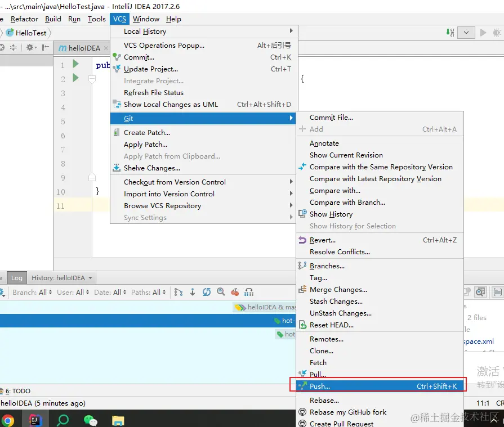Choose Annotate in Git submenu
This screenshot has height=427, width=504.
coord(380,143)
